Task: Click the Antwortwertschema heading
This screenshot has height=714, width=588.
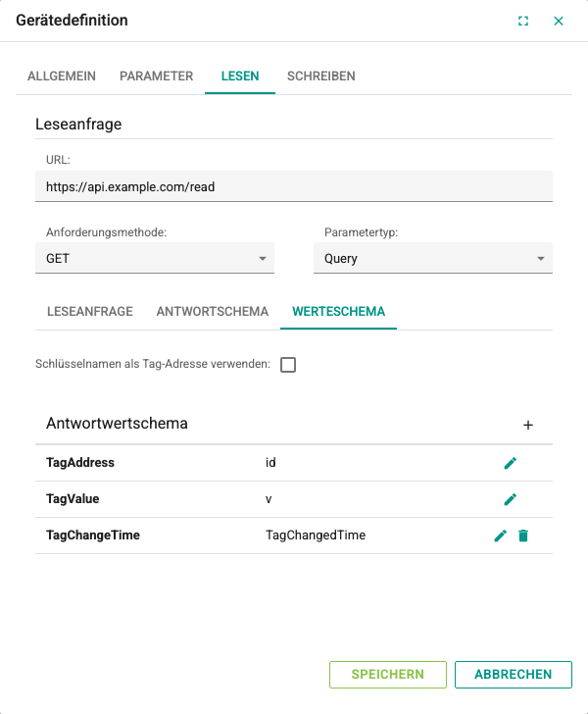Action: tap(117, 423)
